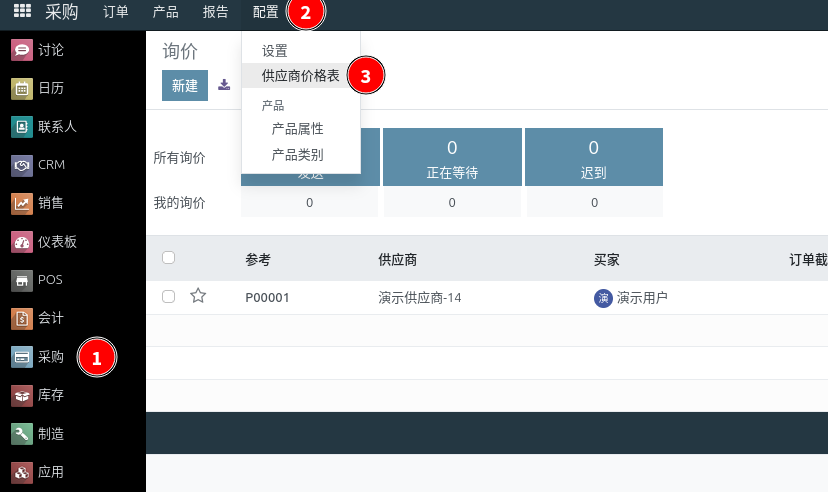
Task: Open the apps grid menu icon
Action: pos(22,11)
